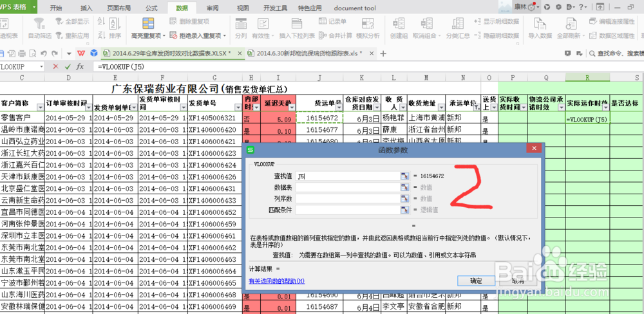Screen dimensions: 644x314
Task: Click the red X to cancel formula
Action: click(x=56, y=66)
